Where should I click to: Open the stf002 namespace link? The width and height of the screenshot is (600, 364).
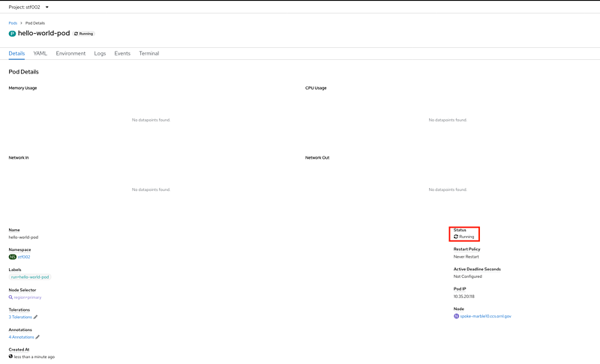(24, 257)
